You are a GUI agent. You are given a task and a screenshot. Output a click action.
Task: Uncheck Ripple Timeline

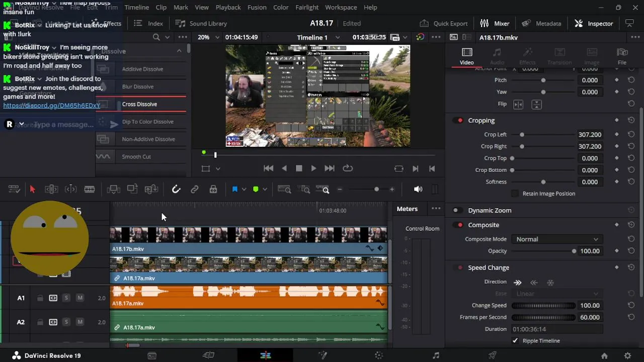(515, 341)
